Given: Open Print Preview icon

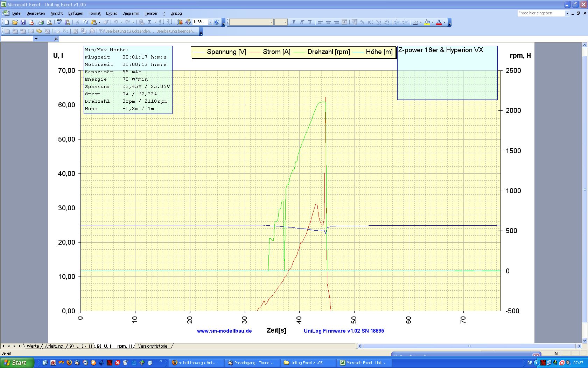Looking at the screenshot, I should 49,22.
